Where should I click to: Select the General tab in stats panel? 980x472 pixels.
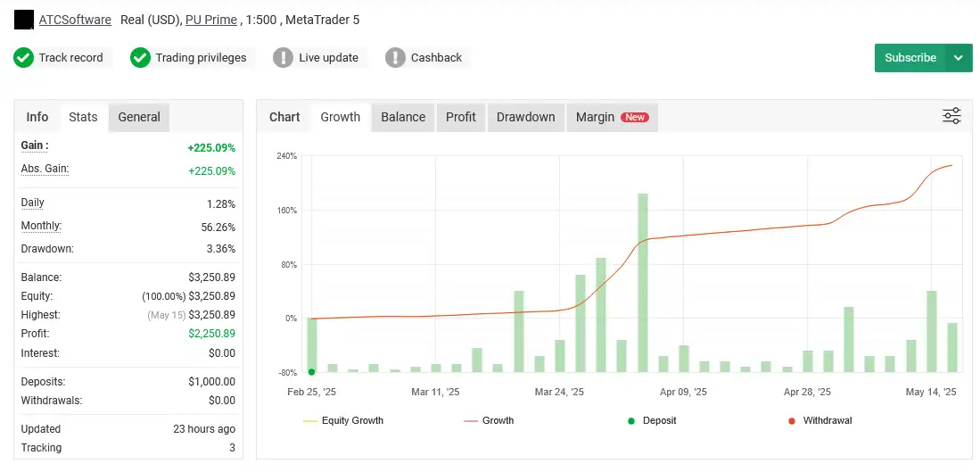pos(139,117)
